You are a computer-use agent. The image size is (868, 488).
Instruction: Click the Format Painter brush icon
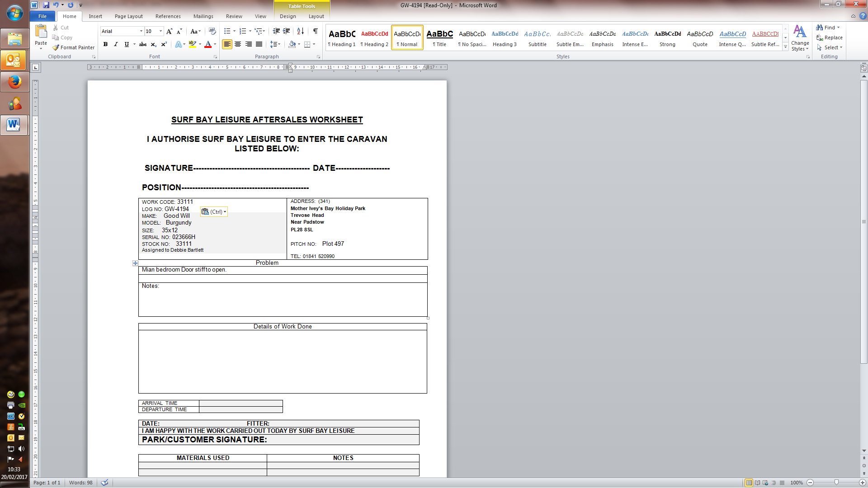click(x=56, y=47)
